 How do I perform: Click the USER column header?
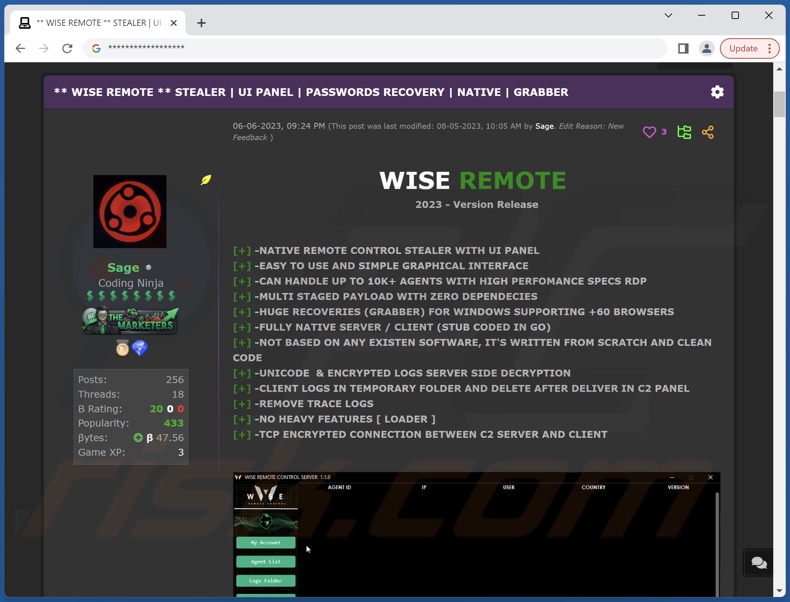(508, 487)
